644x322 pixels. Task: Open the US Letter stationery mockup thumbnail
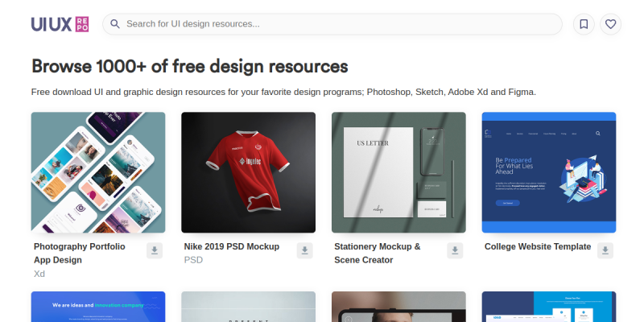[x=398, y=172]
